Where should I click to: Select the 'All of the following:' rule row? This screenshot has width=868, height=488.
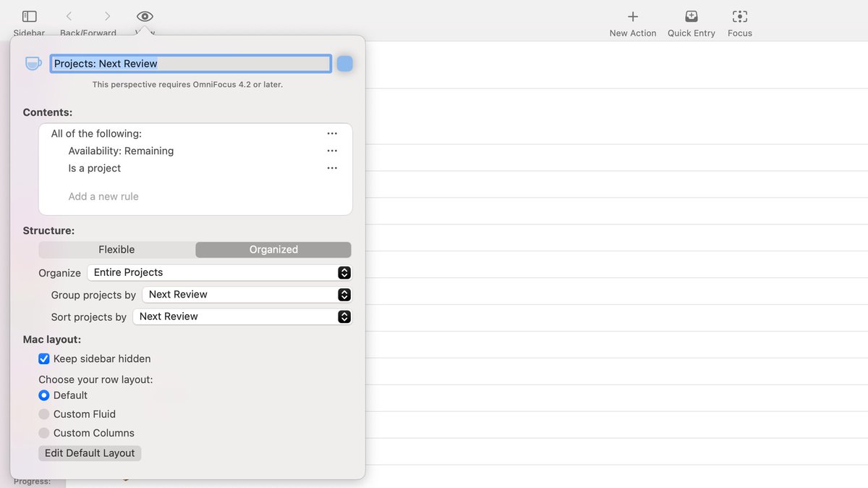195,133
